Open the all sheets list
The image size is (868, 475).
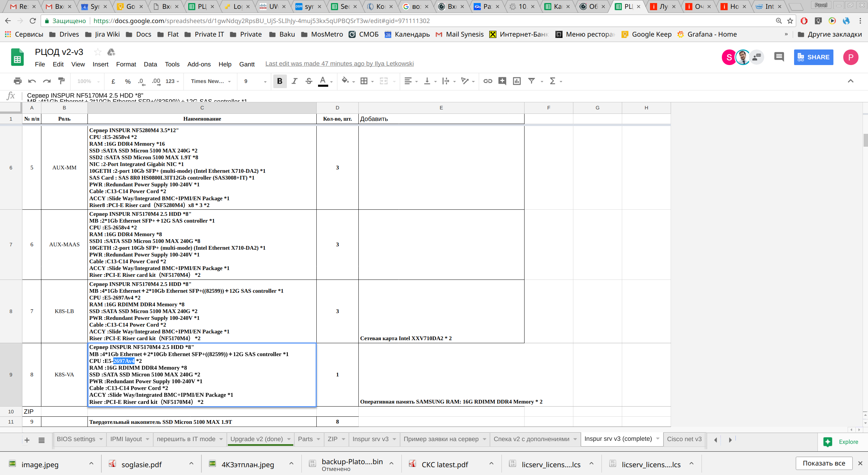coord(41,440)
